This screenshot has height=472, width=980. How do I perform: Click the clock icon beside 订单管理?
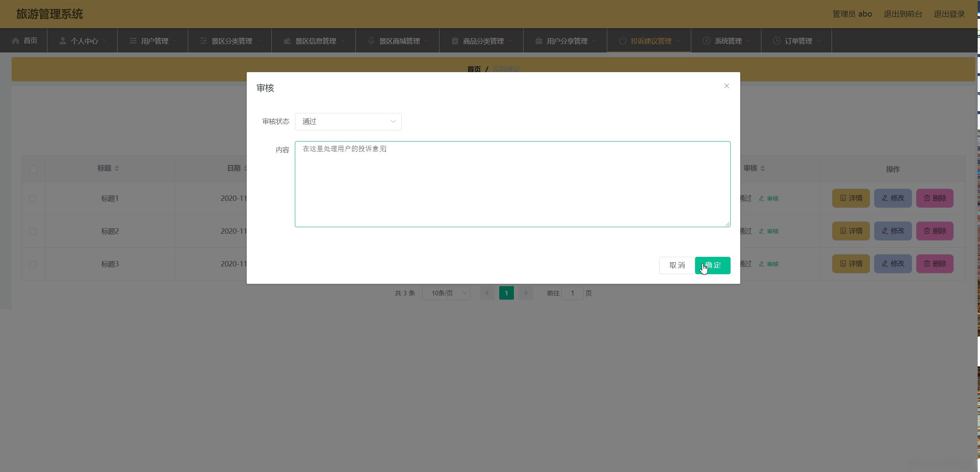pos(776,40)
